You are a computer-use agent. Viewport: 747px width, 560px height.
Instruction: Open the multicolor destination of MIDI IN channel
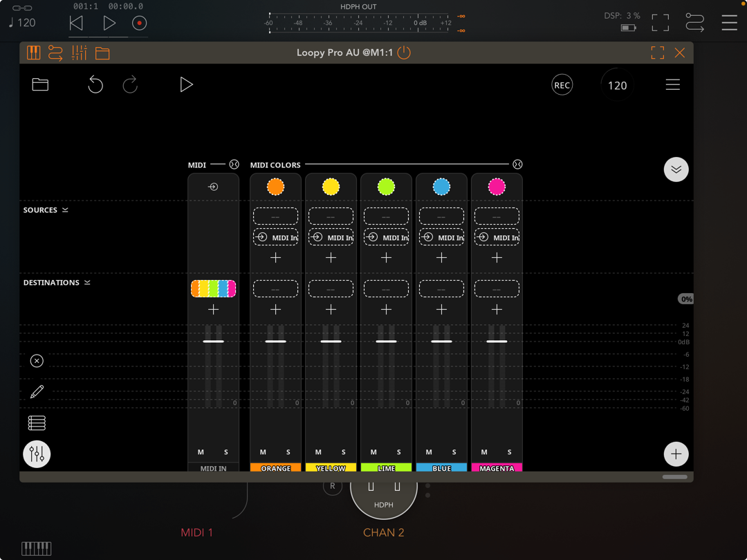pyautogui.click(x=213, y=288)
